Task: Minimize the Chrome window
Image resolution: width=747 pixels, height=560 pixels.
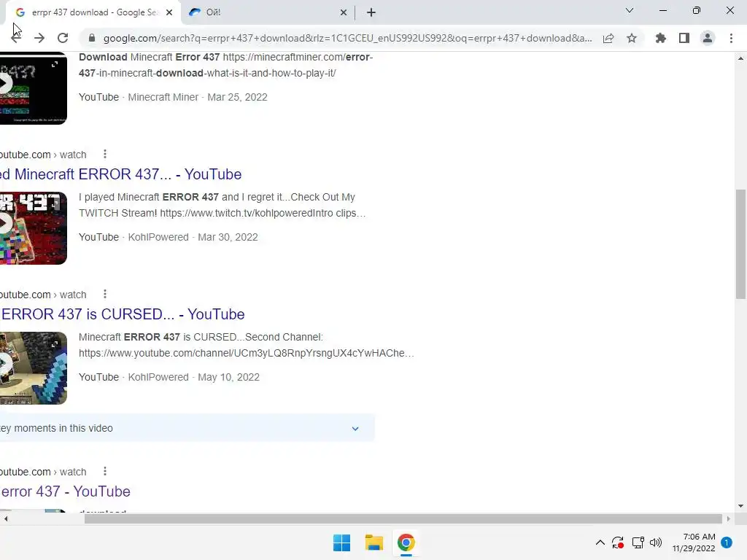Action: [662, 10]
